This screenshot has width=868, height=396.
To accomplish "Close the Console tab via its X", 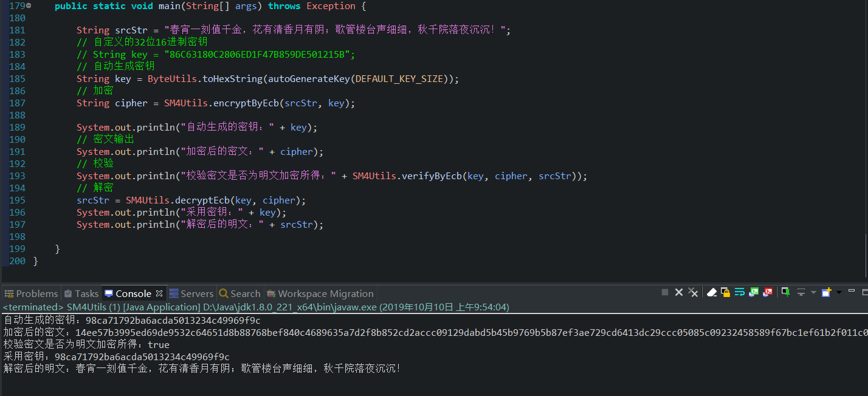I will click(159, 293).
